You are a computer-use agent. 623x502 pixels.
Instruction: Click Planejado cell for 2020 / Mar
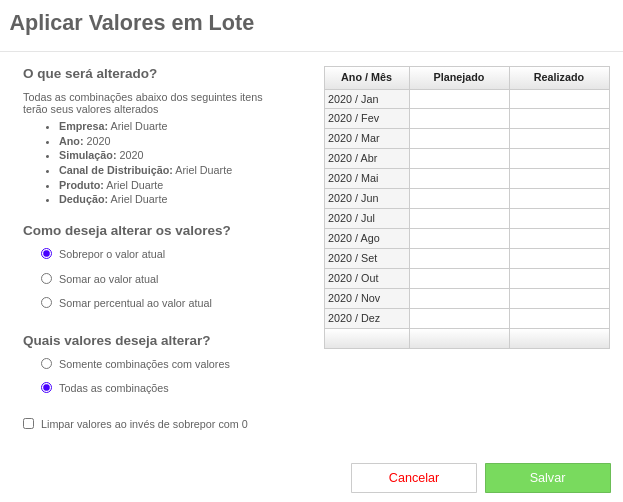pos(459,139)
